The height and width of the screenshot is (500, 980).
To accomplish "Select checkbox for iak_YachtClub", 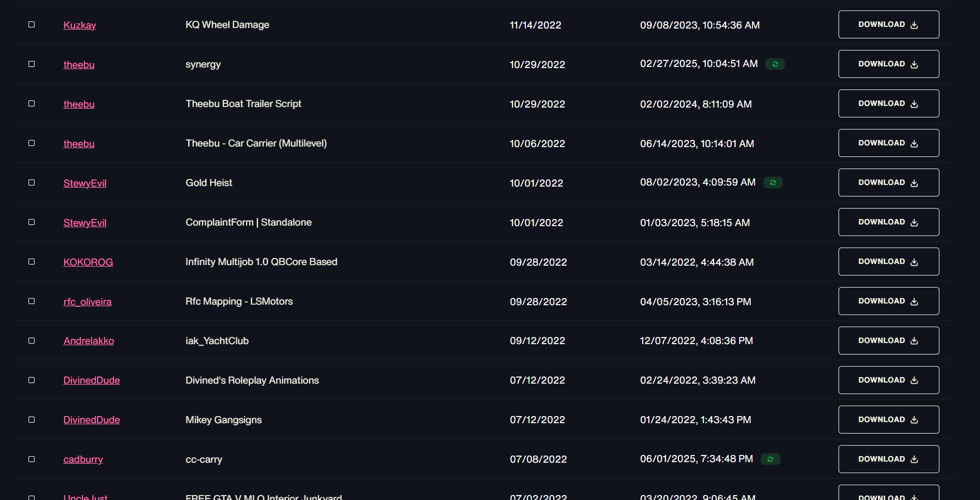I will [x=32, y=341].
